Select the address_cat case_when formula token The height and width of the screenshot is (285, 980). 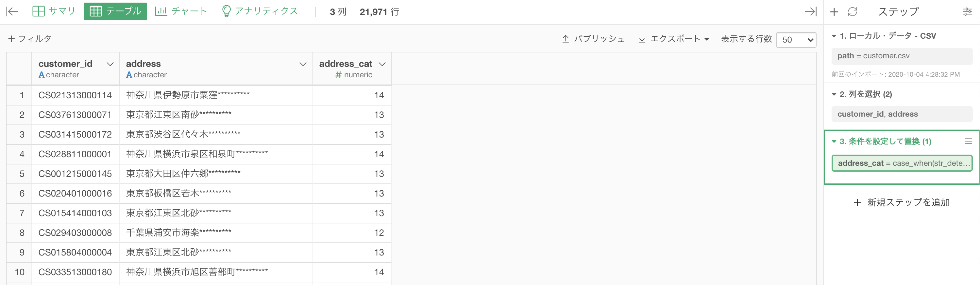[902, 163]
